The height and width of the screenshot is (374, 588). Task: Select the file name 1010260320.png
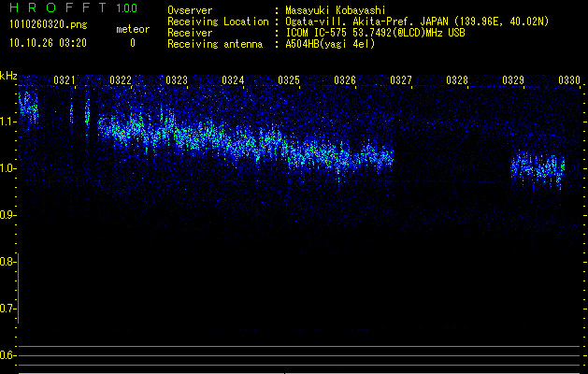(x=49, y=24)
